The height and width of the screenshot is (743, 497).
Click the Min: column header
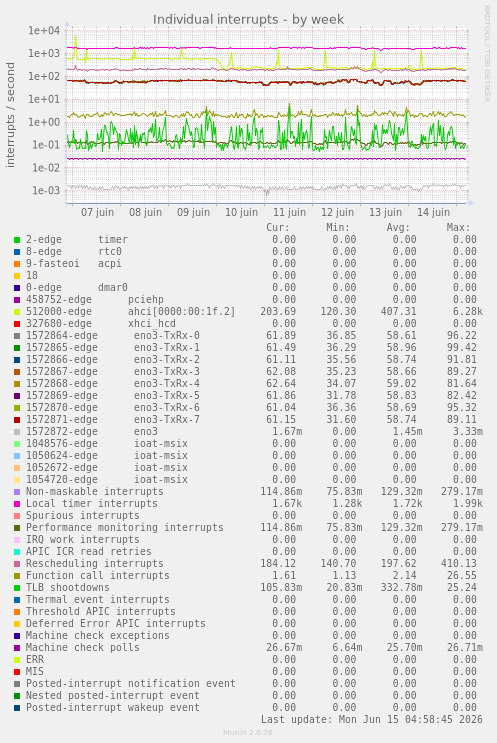338,227
